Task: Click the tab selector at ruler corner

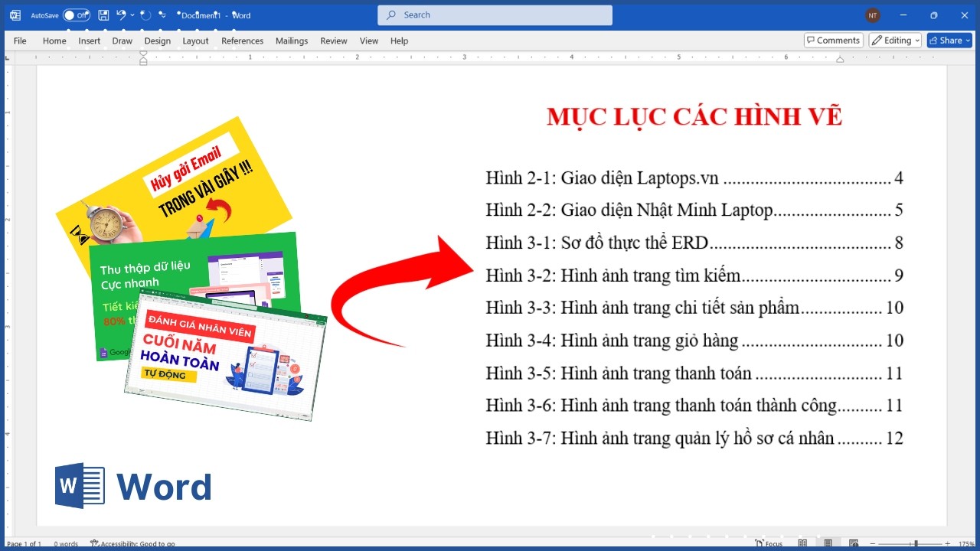Action: [x=8, y=57]
